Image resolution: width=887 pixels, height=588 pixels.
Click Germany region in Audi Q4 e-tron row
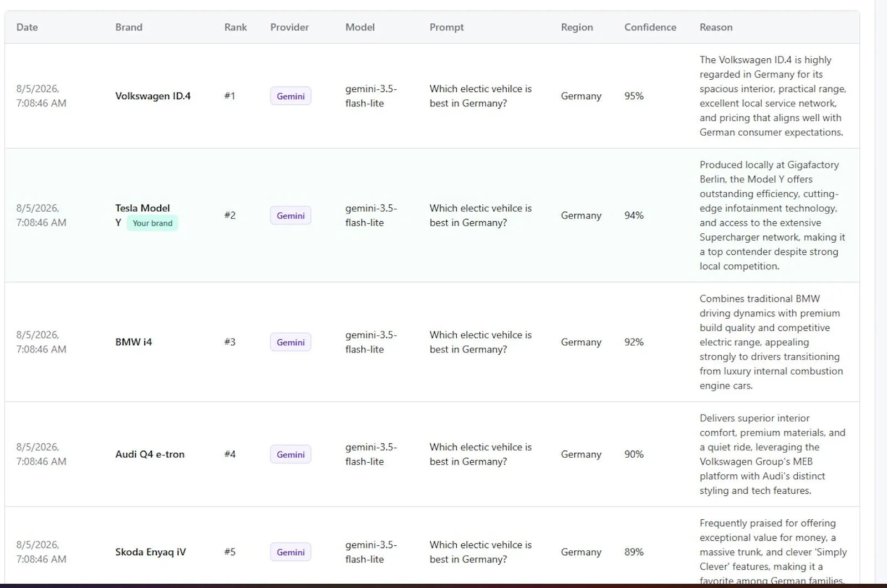581,454
